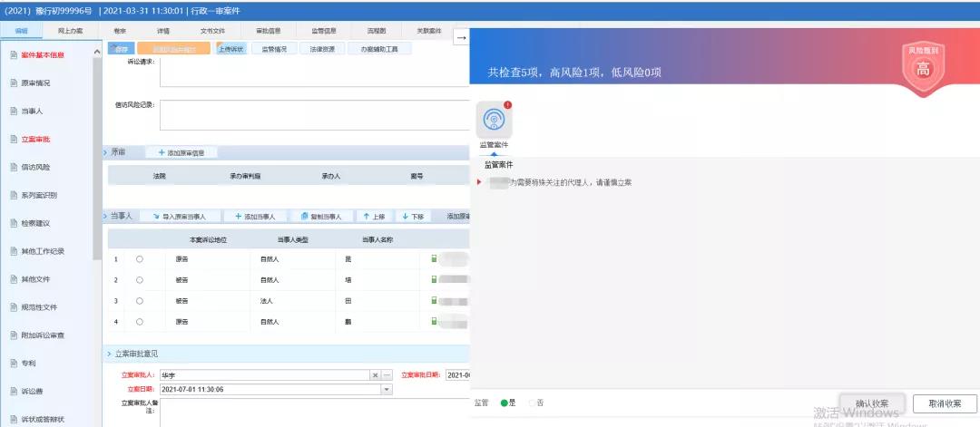Click the high risk shield badge
The height and width of the screenshot is (427, 980).
point(923,68)
